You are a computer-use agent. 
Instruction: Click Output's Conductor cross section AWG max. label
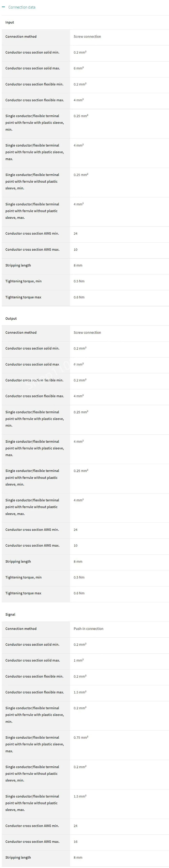click(32, 545)
